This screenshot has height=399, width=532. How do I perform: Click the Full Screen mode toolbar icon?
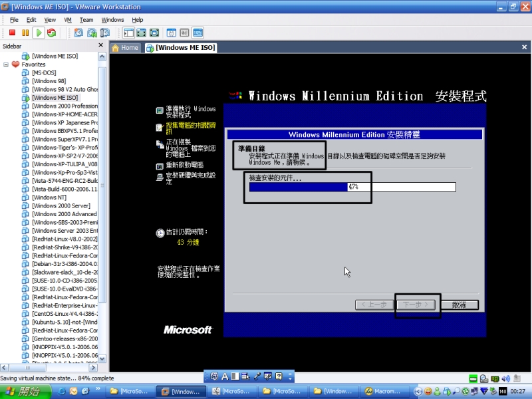pos(154,33)
